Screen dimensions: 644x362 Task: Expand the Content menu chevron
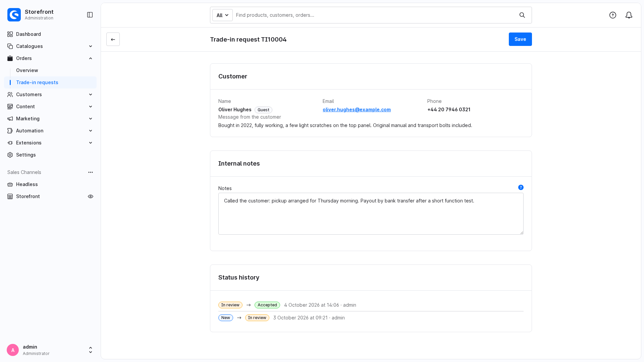click(x=91, y=107)
